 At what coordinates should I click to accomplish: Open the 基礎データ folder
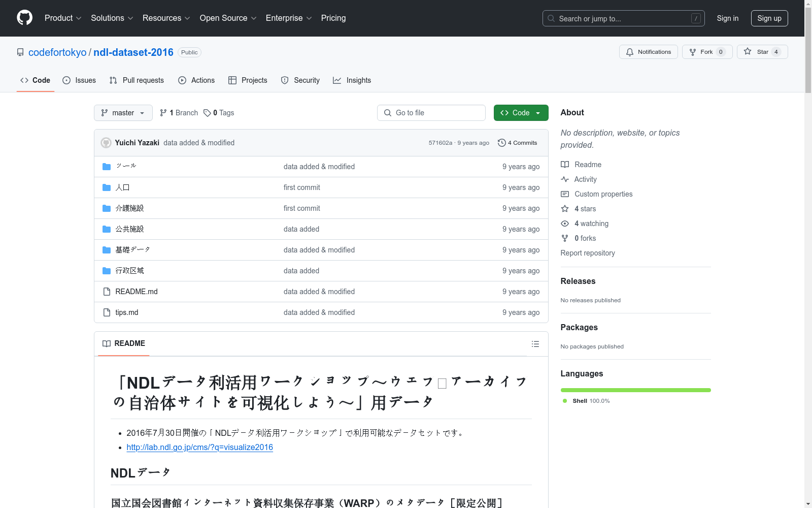(x=132, y=250)
